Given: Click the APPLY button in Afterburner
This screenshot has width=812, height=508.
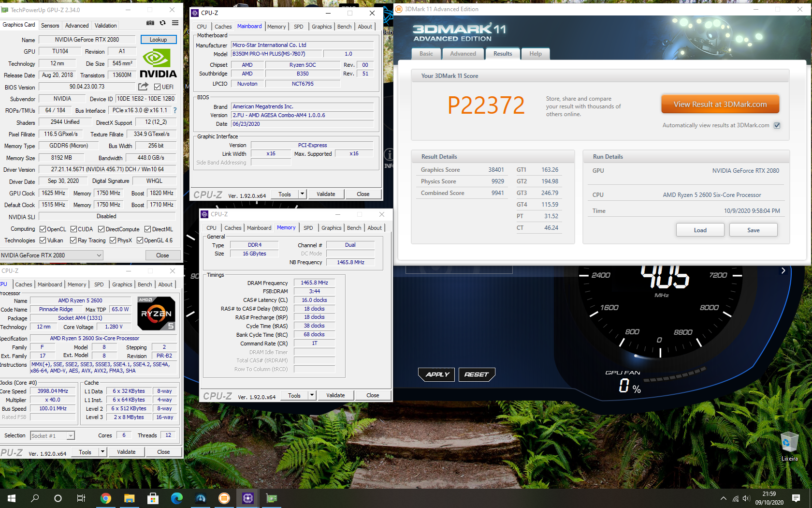Looking at the screenshot, I should pos(437,374).
